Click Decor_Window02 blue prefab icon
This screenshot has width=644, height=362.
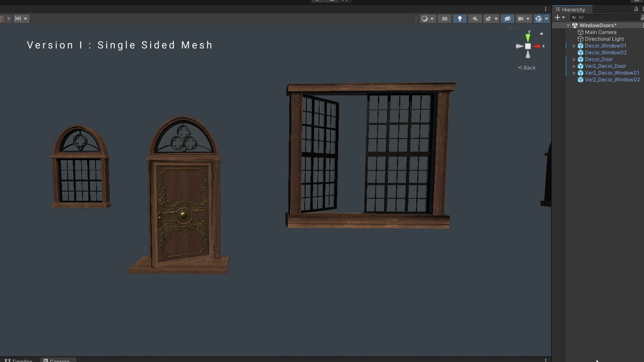click(580, 53)
